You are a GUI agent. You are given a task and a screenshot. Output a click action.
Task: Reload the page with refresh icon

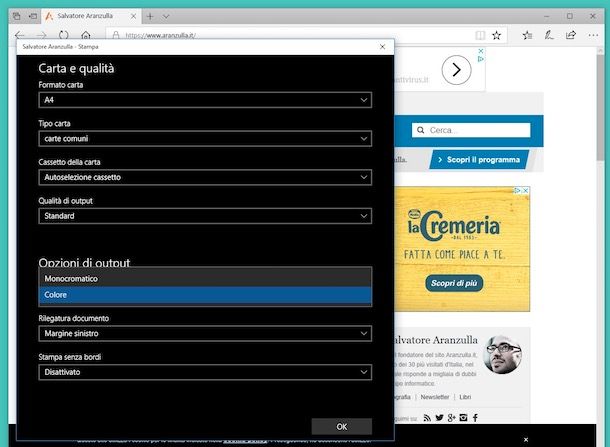coord(63,35)
